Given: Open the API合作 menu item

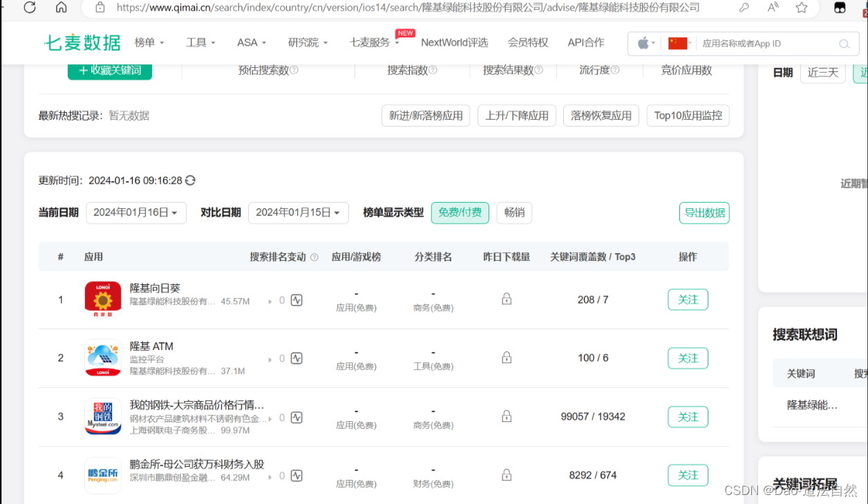Looking at the screenshot, I should [x=586, y=43].
